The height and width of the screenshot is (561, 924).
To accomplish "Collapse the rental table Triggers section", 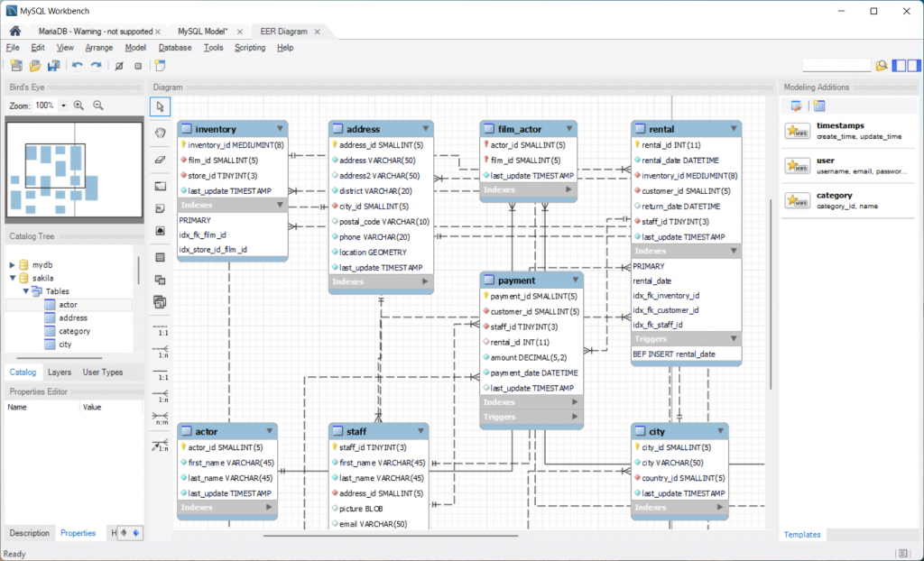I will (x=734, y=339).
